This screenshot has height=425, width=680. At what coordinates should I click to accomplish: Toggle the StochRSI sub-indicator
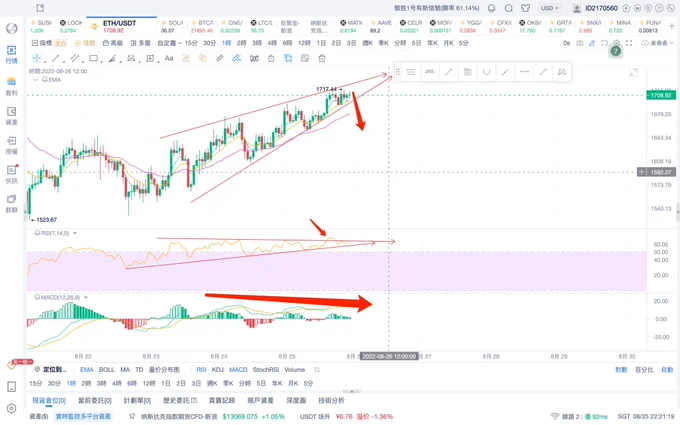point(266,369)
